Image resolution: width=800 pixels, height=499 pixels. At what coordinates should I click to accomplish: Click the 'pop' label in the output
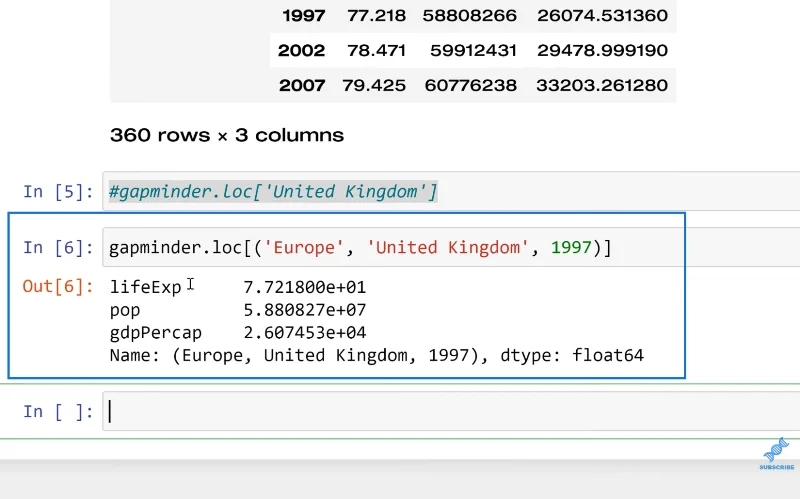(x=125, y=311)
